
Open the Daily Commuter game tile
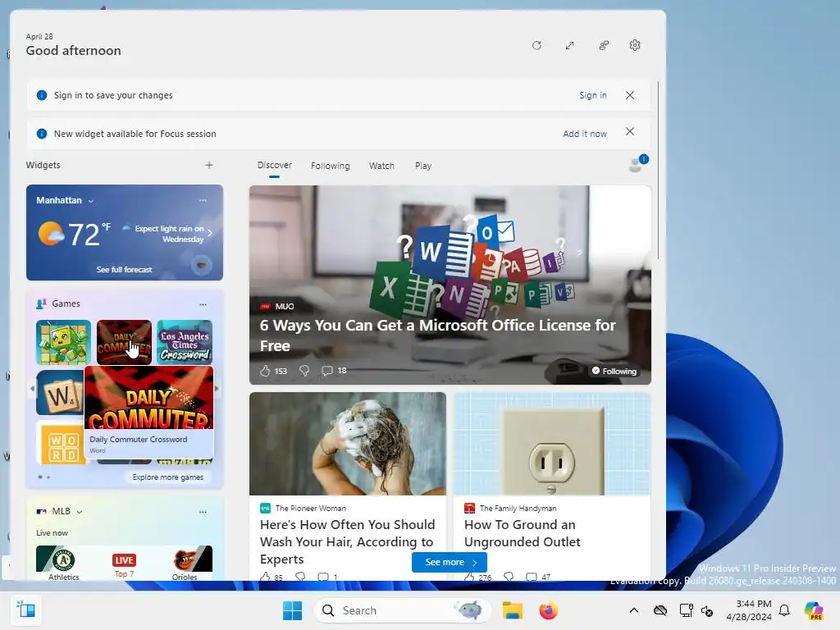(125, 342)
